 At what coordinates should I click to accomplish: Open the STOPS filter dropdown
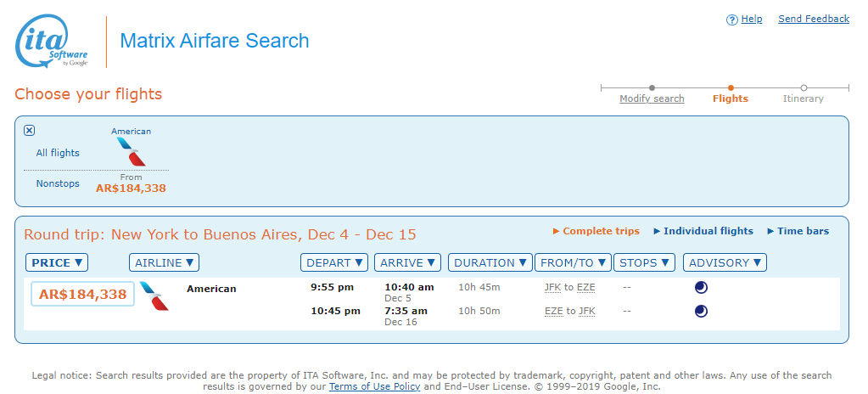(x=644, y=262)
